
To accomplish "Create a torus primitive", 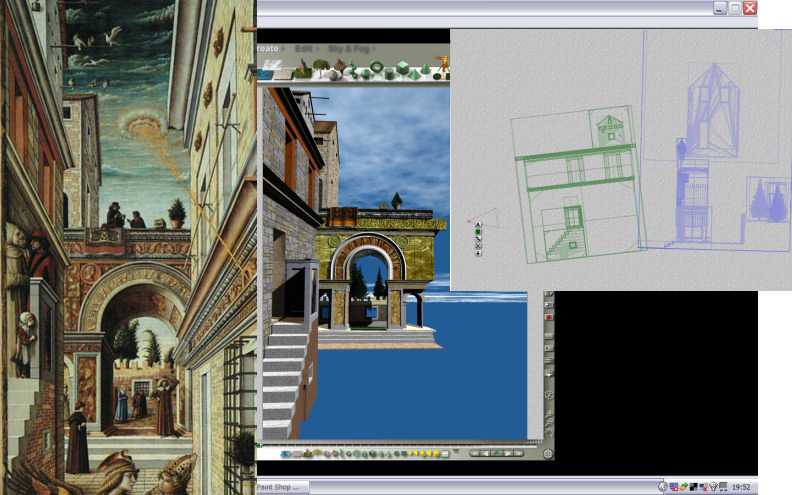I will pos(376,66).
